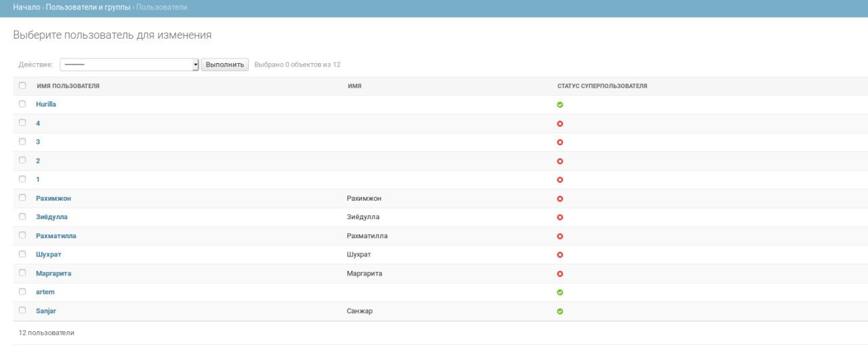
Task: Click the Выполнить button
Action: [225, 64]
